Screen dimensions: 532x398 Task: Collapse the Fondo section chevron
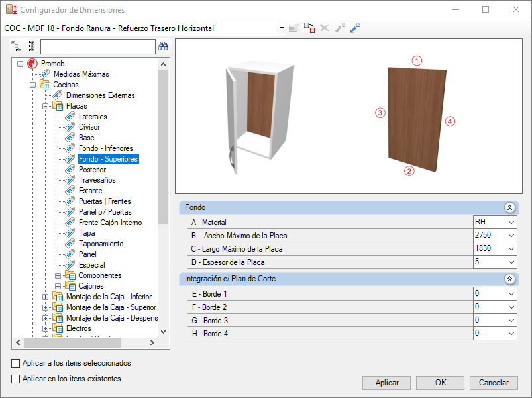tap(509, 207)
